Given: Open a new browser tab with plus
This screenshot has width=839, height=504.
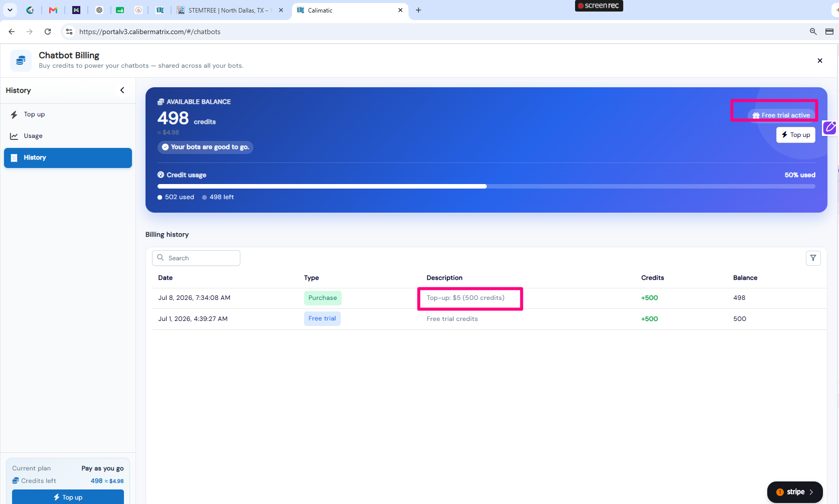Looking at the screenshot, I should [x=418, y=10].
